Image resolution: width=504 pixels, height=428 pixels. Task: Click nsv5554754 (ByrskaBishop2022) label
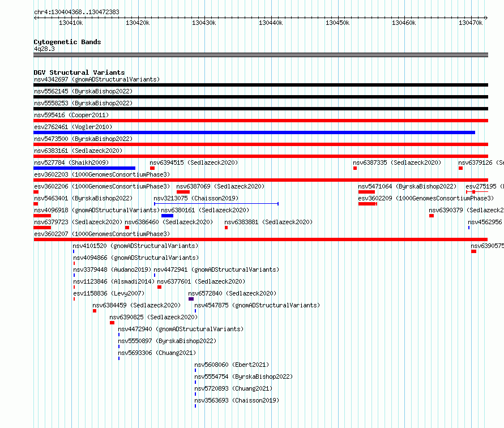(x=244, y=376)
